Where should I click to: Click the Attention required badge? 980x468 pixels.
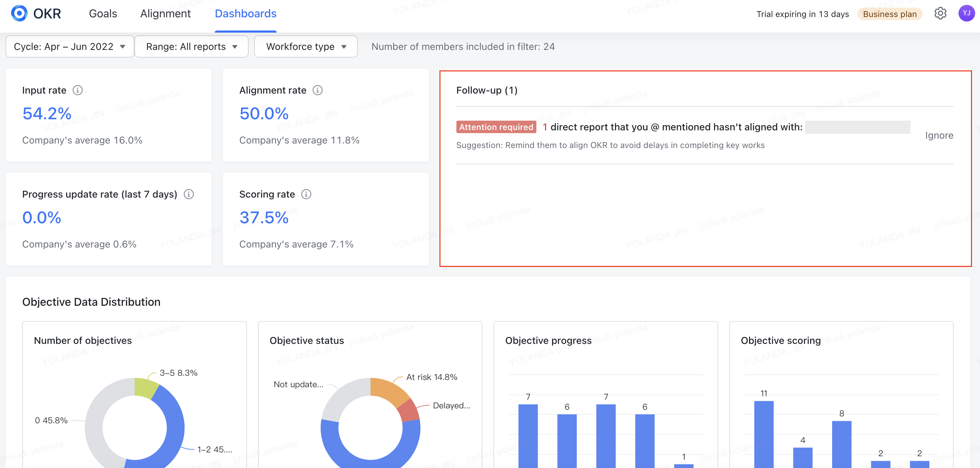click(x=496, y=127)
